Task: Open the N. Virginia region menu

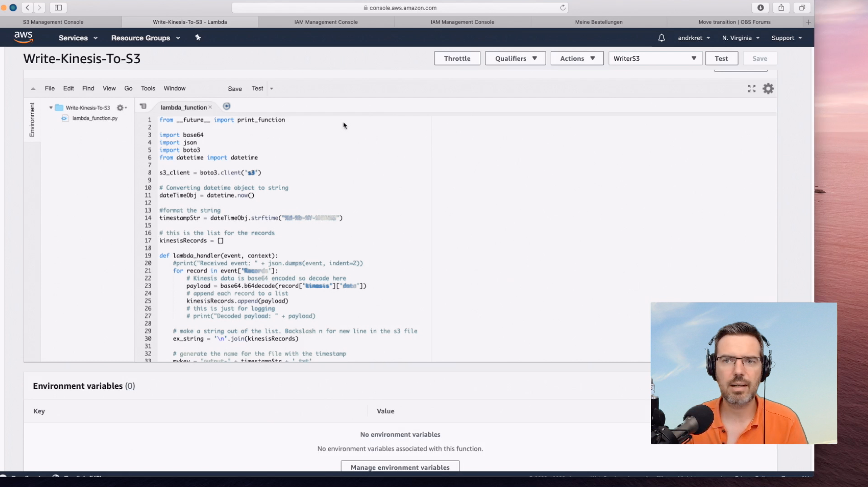Action: pyautogui.click(x=740, y=38)
